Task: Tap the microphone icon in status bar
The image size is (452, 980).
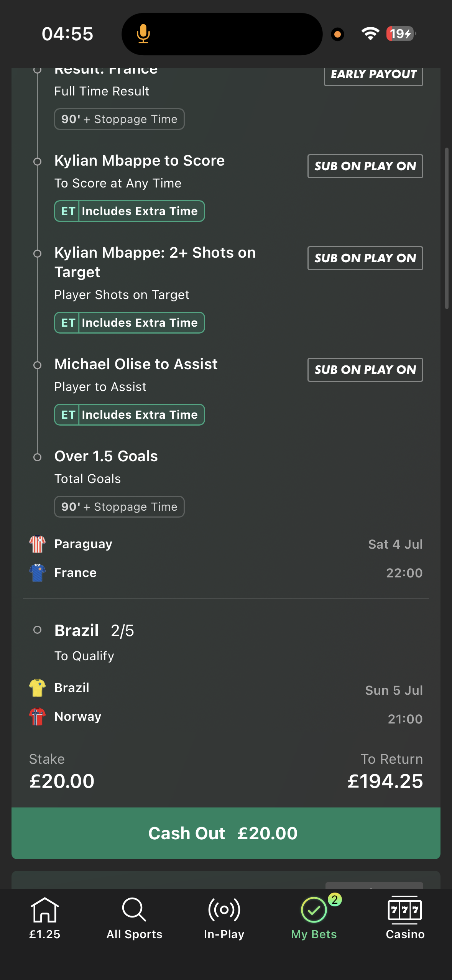Action: coord(143,34)
